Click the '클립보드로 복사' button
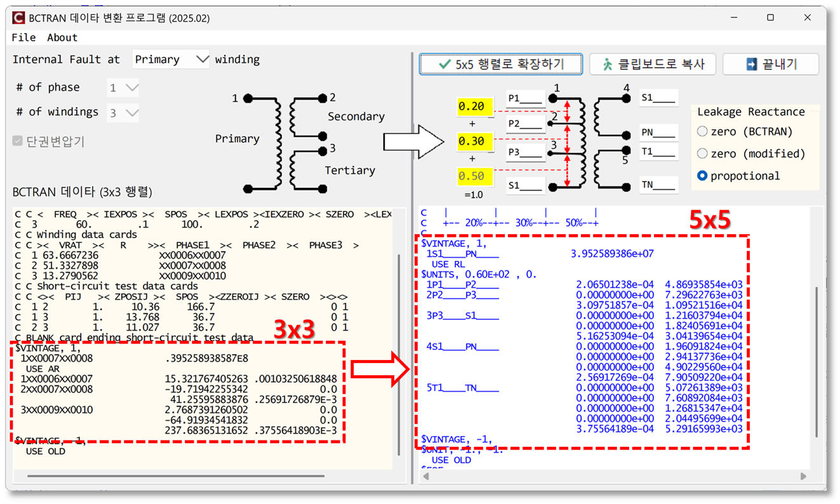The width and height of the screenshot is (840, 504). [x=652, y=64]
